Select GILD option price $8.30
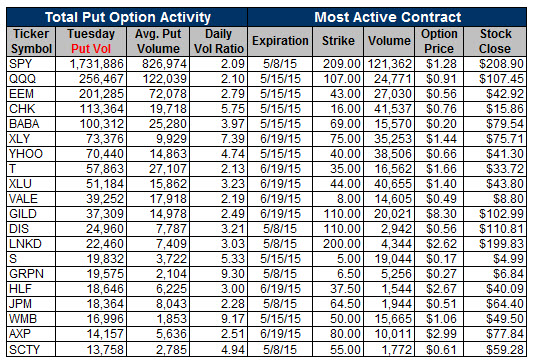The height and width of the screenshot is (362, 535). point(441,214)
